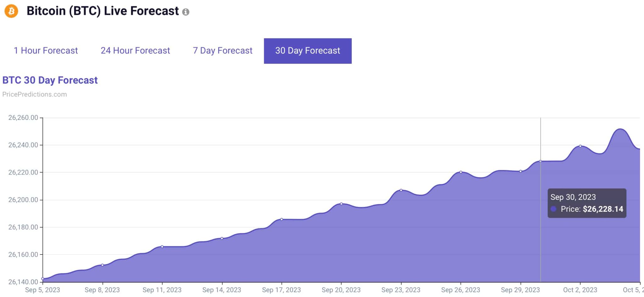Click the info icon beside Live Forecast
644x297 pixels.
pos(186,12)
